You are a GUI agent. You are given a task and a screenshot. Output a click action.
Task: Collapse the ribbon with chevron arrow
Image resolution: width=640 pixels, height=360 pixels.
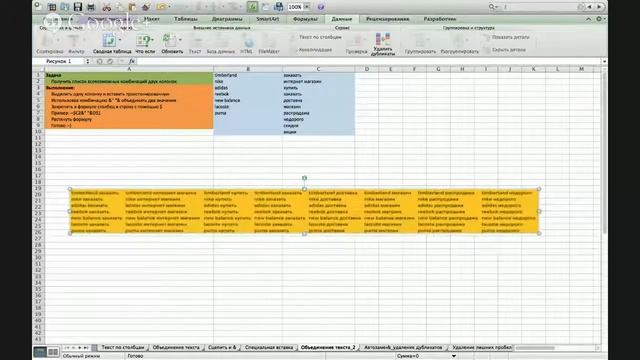pyautogui.click(x=589, y=19)
